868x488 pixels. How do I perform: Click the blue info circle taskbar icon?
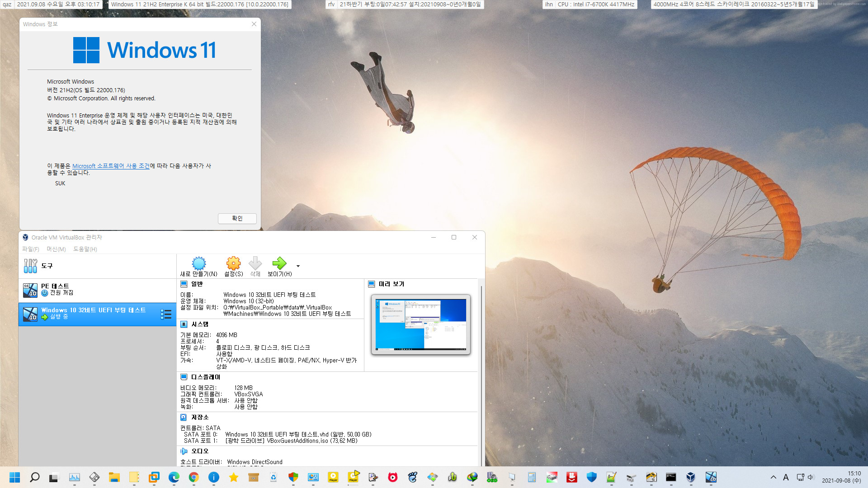click(x=213, y=477)
